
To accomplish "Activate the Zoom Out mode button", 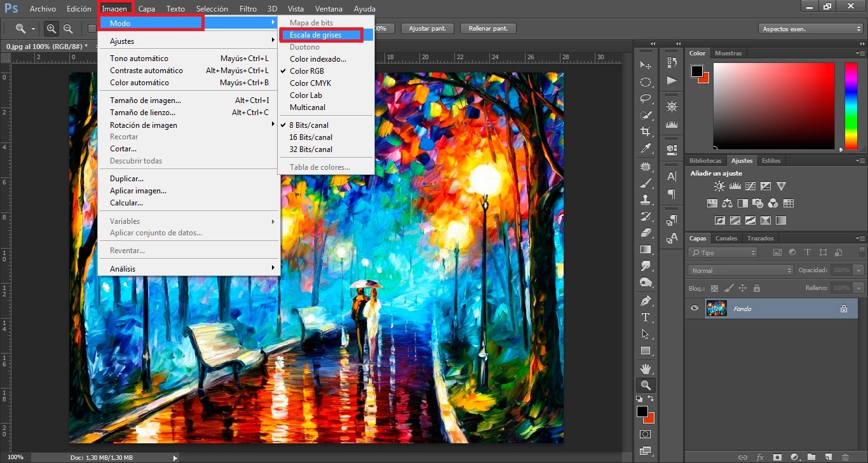I will point(68,29).
